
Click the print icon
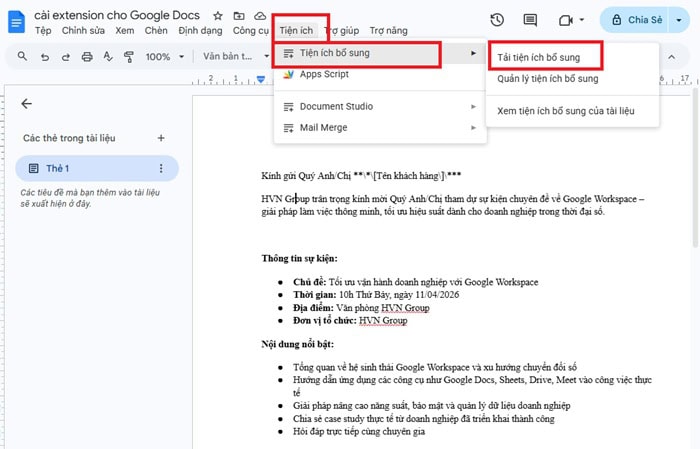click(x=88, y=57)
